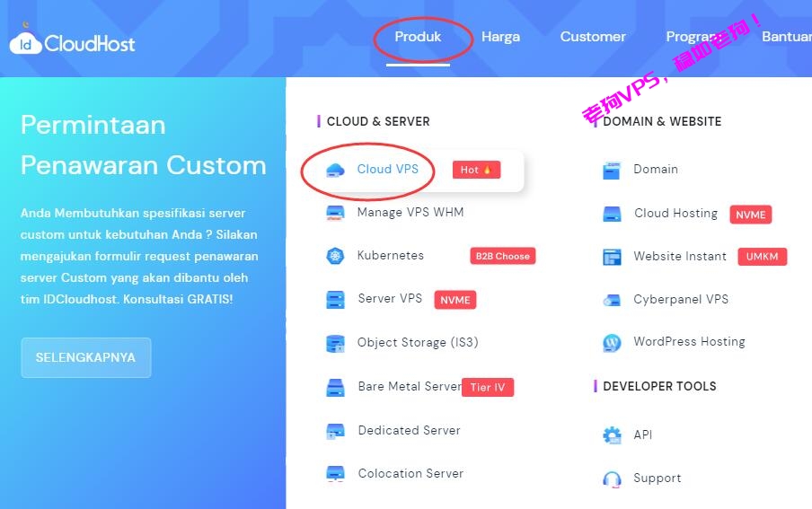Click the DOMAIN & WEBSITE heading
The image size is (812, 509).
(662, 122)
